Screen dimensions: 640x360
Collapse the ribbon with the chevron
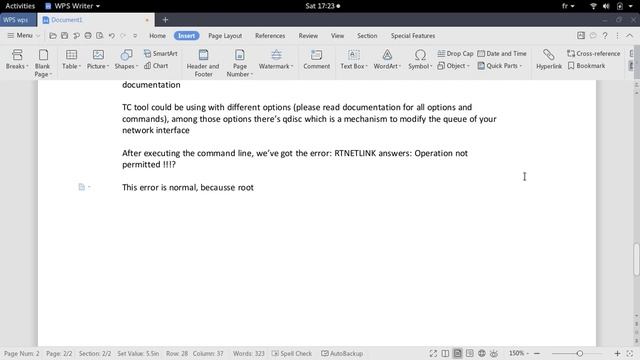629,36
